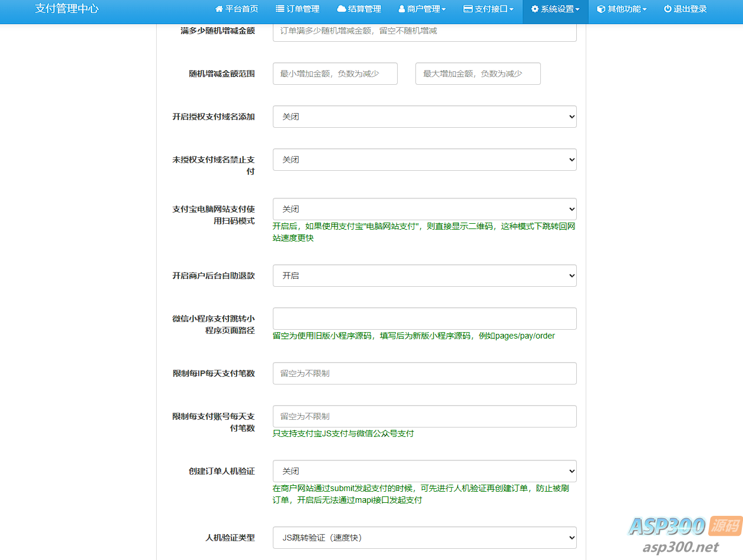Click the home icon beside 平台首页
Image resolution: width=743 pixels, height=560 pixels.
click(219, 9)
